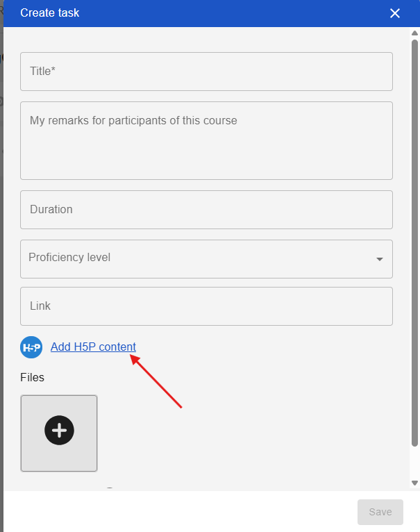420x532 pixels.
Task: Click the Create task header title
Action: (50, 13)
